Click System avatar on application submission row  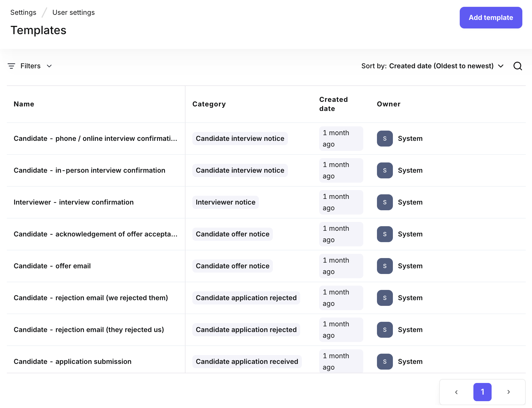pyautogui.click(x=385, y=362)
